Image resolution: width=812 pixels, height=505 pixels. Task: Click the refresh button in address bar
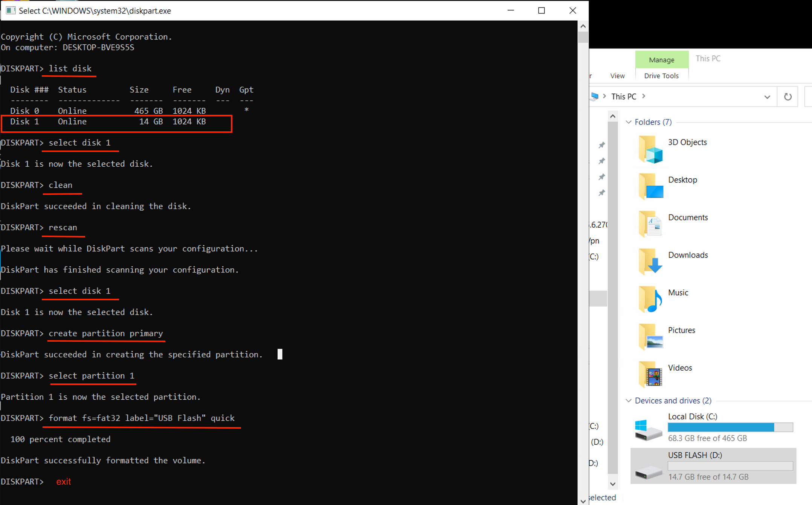click(x=788, y=97)
